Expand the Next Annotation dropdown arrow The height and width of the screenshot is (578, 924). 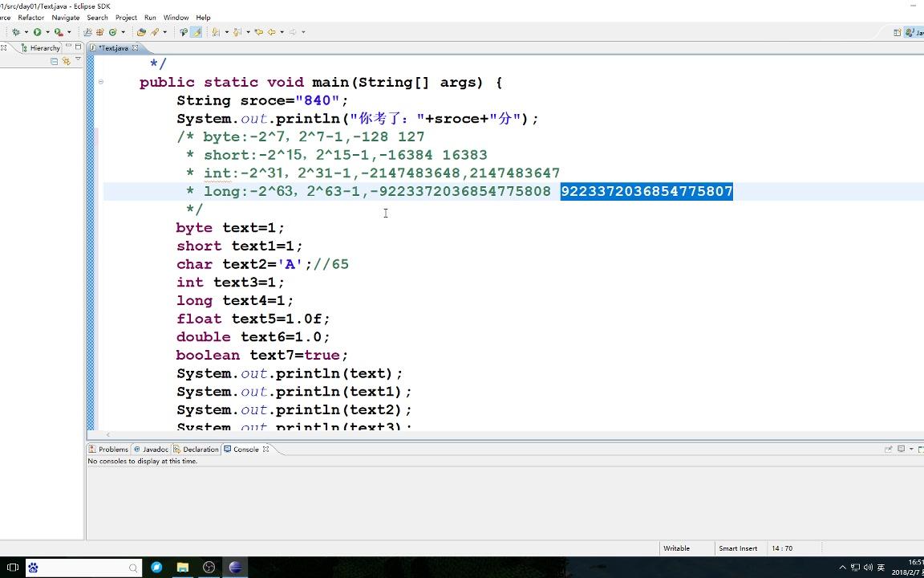226,32
